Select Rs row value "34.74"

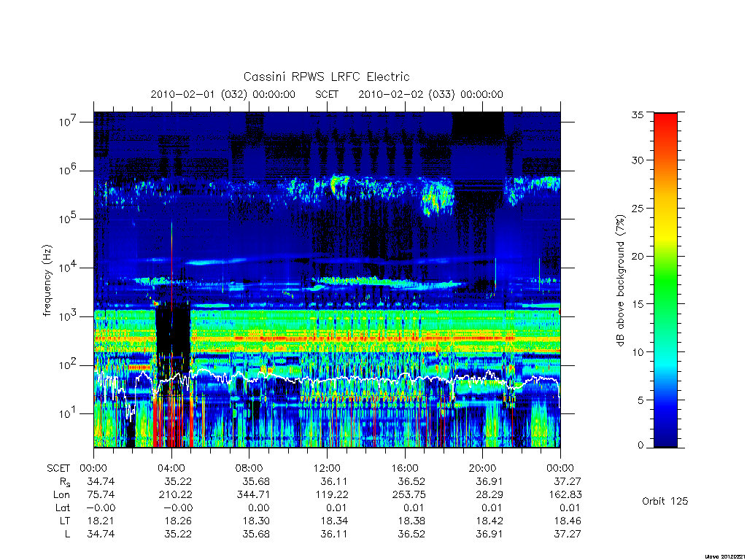coord(101,481)
